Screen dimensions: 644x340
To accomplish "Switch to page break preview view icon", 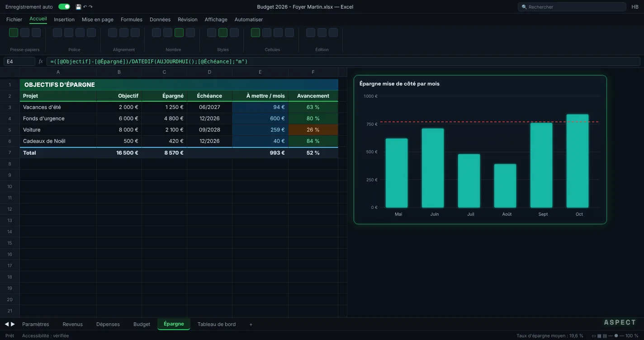I will [x=605, y=336].
